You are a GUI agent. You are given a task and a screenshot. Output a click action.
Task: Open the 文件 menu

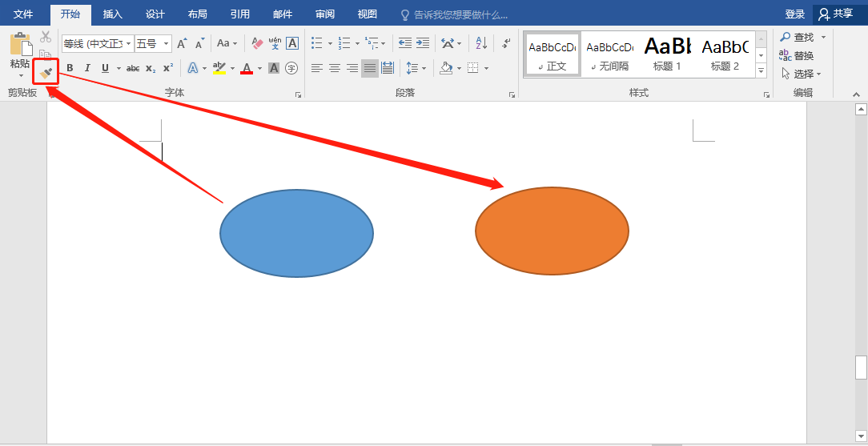tap(23, 14)
